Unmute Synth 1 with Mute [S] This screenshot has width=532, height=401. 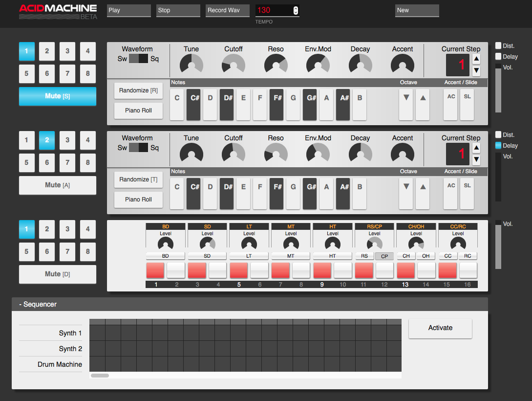point(58,96)
